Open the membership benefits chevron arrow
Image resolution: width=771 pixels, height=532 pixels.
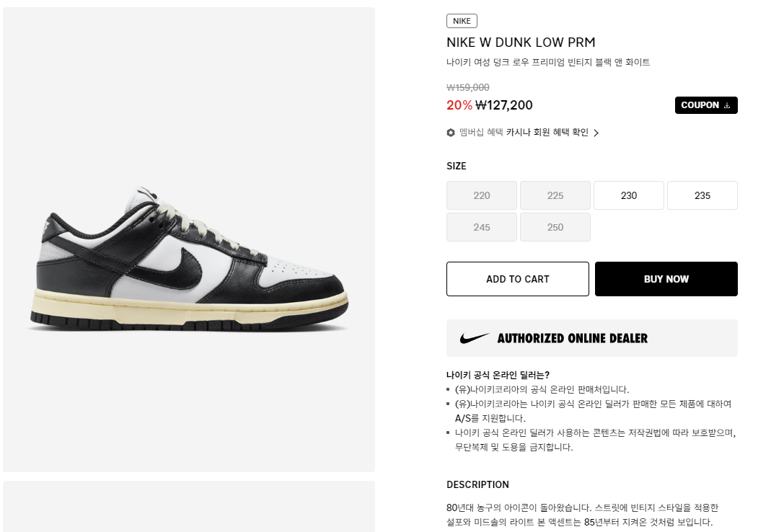[596, 133]
